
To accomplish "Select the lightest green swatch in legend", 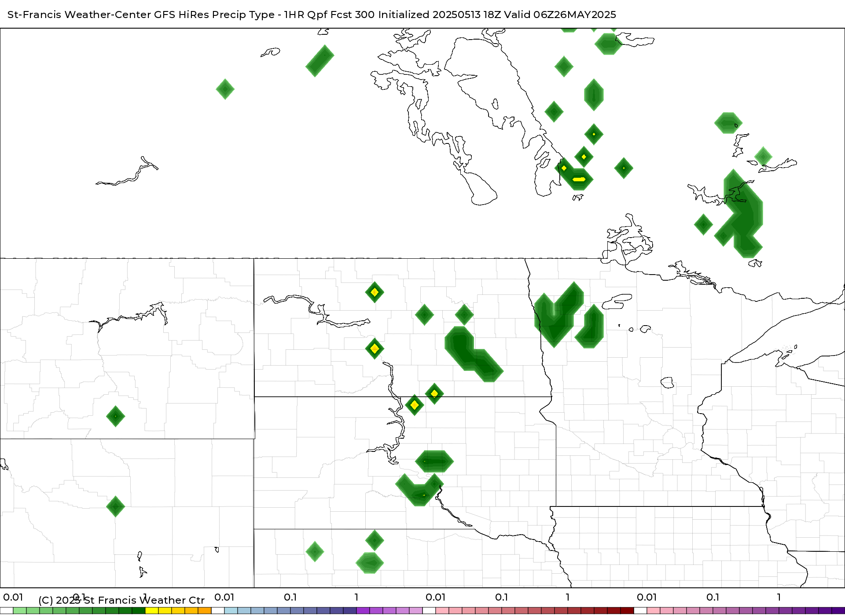I will [20, 611].
